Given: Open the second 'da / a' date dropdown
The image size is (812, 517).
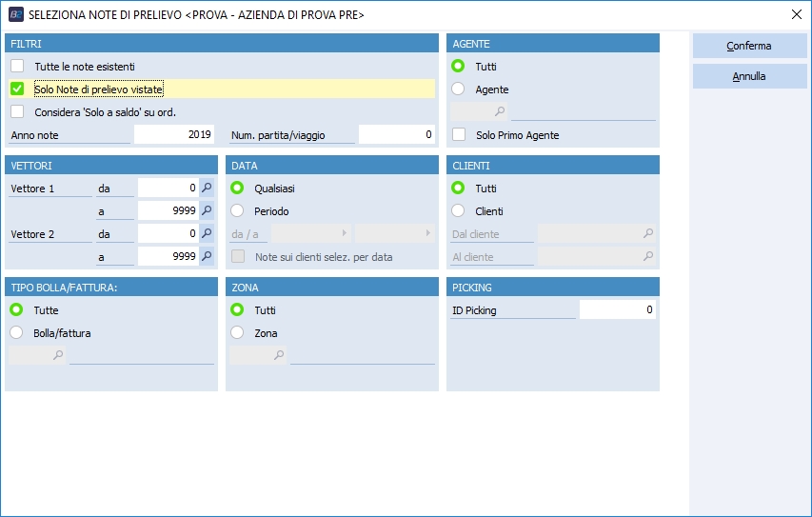Looking at the screenshot, I should click(394, 234).
